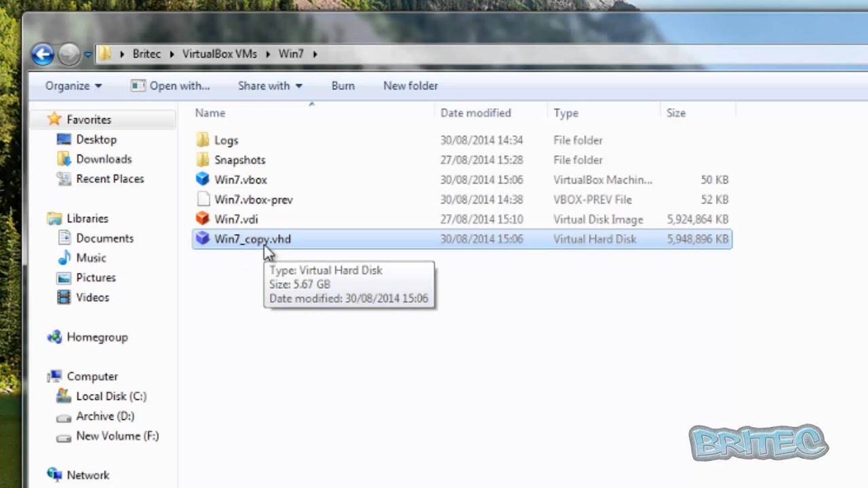This screenshot has width=868, height=488.
Task: Expand the arrow after Win7 breadcrumb
Action: click(x=315, y=54)
